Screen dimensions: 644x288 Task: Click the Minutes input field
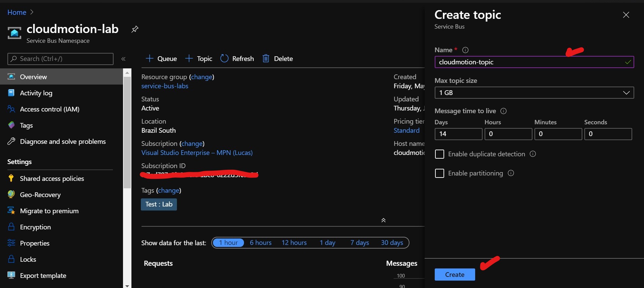coord(558,134)
